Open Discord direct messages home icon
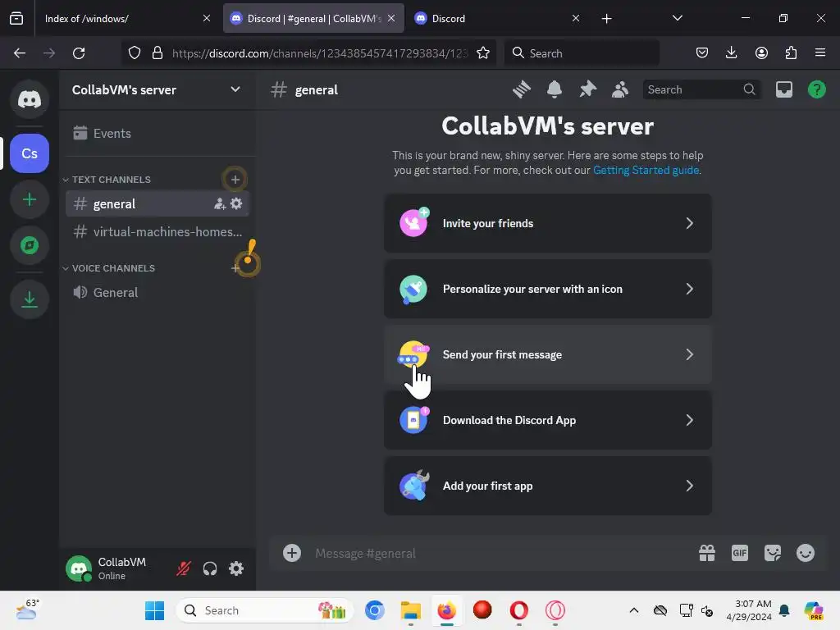The height and width of the screenshot is (630, 840). click(x=30, y=99)
